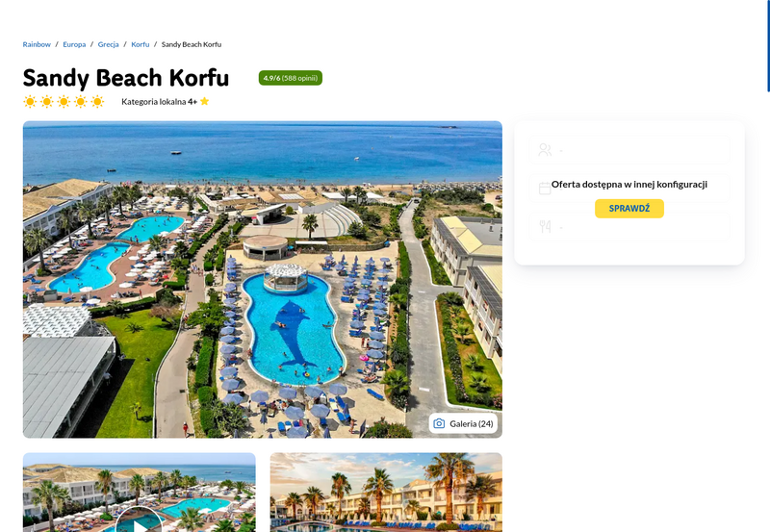The image size is (770, 532).
Task: Click the page scrollbar thumb
Action: (x=768, y=45)
